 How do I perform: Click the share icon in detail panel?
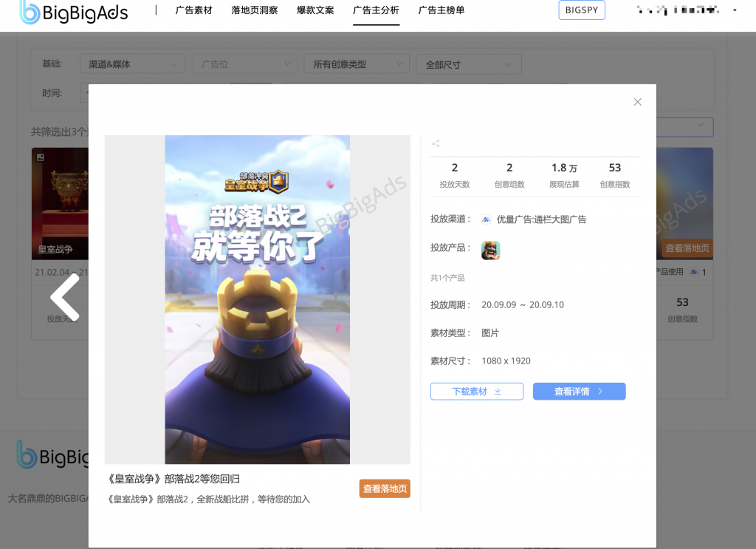[x=436, y=143]
